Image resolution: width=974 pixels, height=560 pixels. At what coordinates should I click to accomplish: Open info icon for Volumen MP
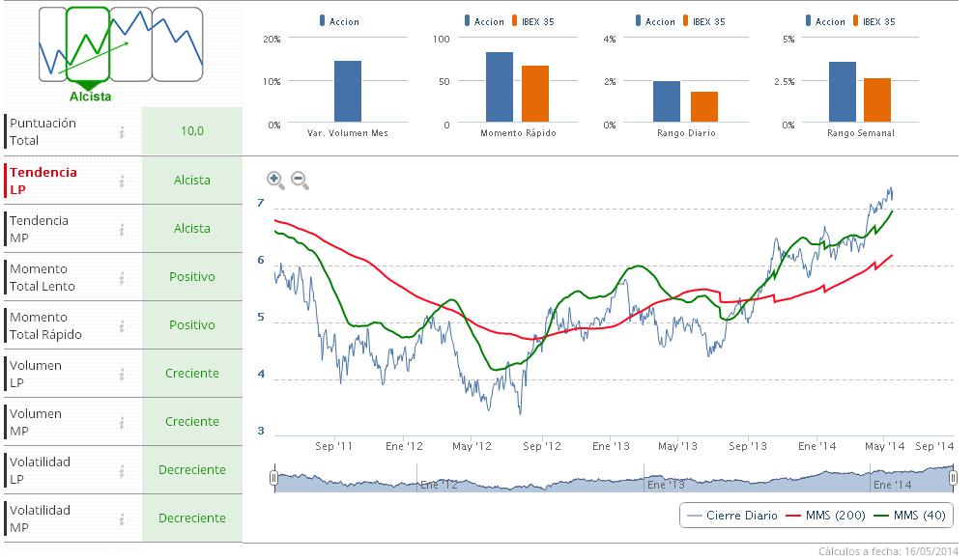(122, 422)
